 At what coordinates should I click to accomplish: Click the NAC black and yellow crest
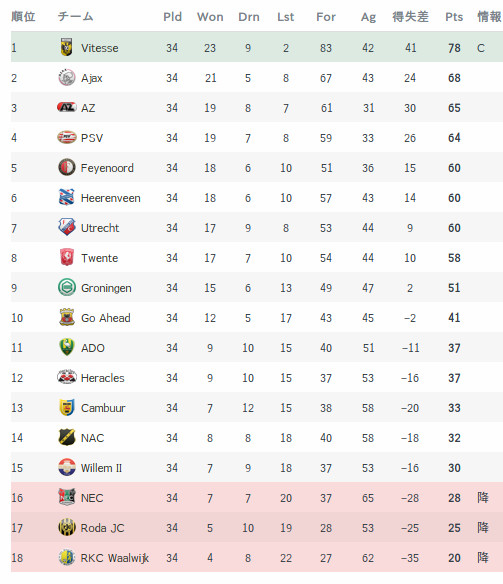[67, 437]
